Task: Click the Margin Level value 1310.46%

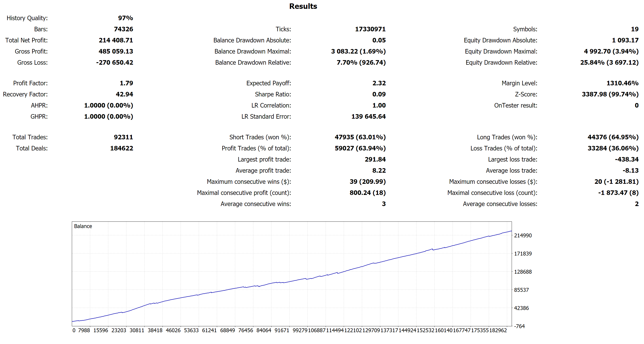Action: click(622, 83)
